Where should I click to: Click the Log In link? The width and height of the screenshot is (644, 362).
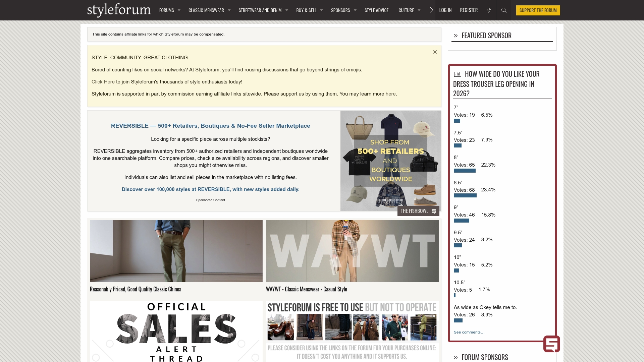click(445, 10)
